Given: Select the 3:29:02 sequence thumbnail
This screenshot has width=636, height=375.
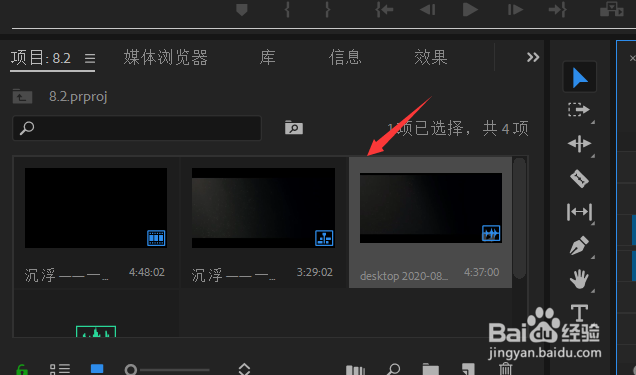Looking at the screenshot, I should point(263,208).
